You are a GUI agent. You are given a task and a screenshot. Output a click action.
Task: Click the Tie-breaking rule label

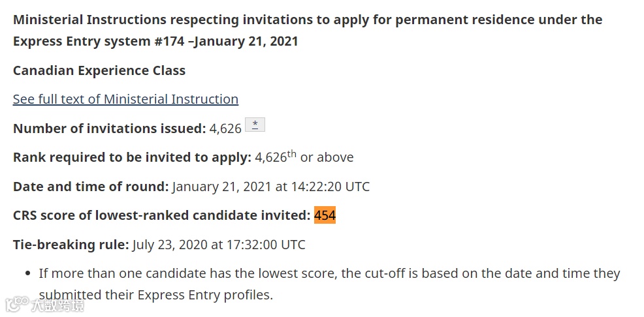(x=71, y=245)
